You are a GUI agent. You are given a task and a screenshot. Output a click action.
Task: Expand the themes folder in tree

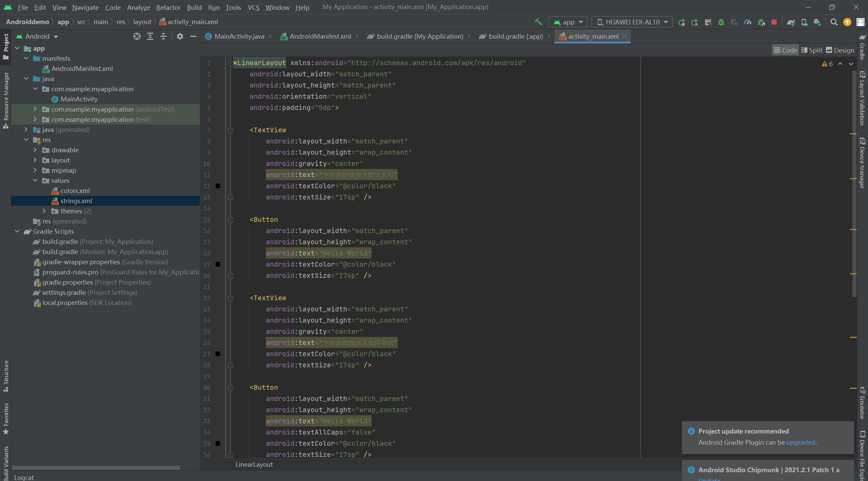point(44,211)
